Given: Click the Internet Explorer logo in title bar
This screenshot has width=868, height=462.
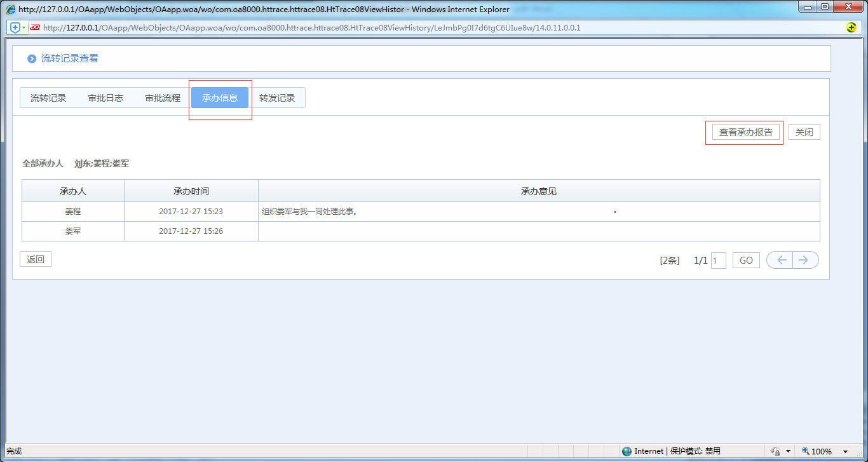Looking at the screenshot, I should coord(11,10).
